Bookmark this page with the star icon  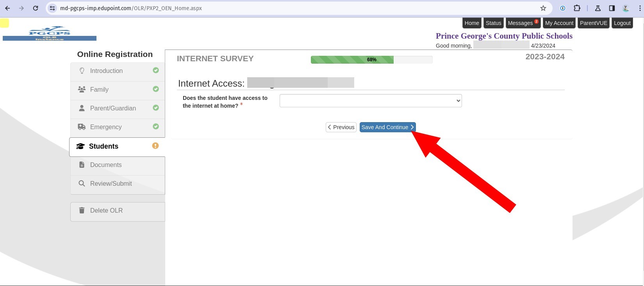pyautogui.click(x=543, y=8)
